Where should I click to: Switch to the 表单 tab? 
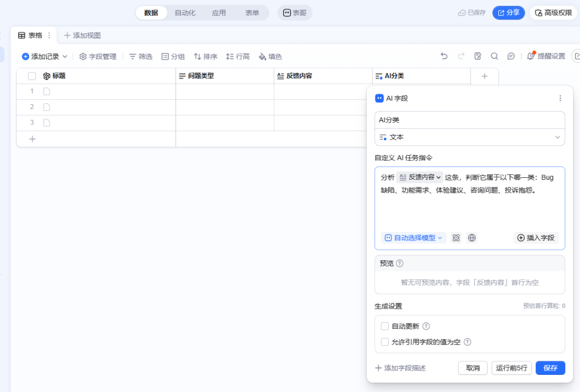click(x=252, y=13)
